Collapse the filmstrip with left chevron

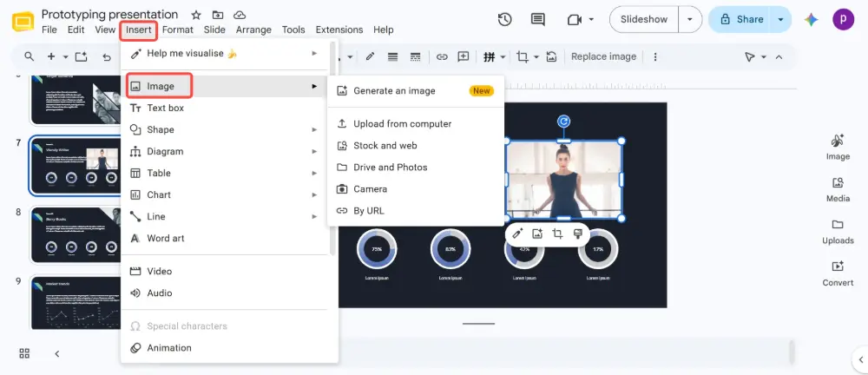(56, 353)
